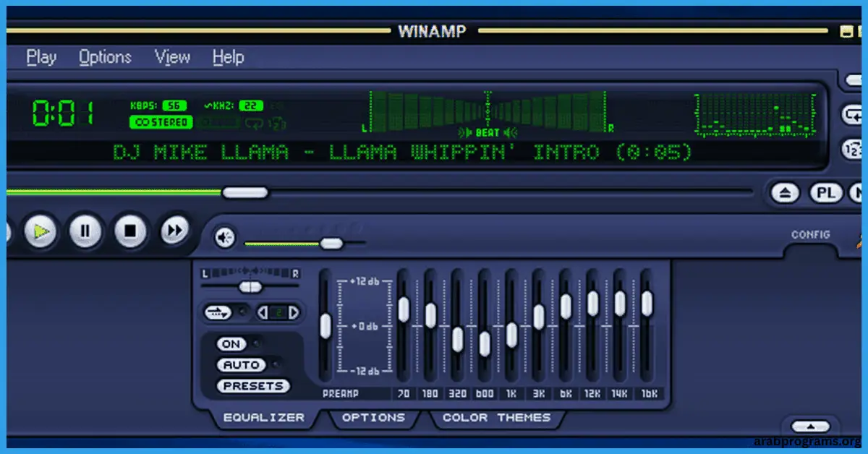The image size is (868, 454).
Task: Mute audio via the speaker icon
Action: [x=225, y=237]
